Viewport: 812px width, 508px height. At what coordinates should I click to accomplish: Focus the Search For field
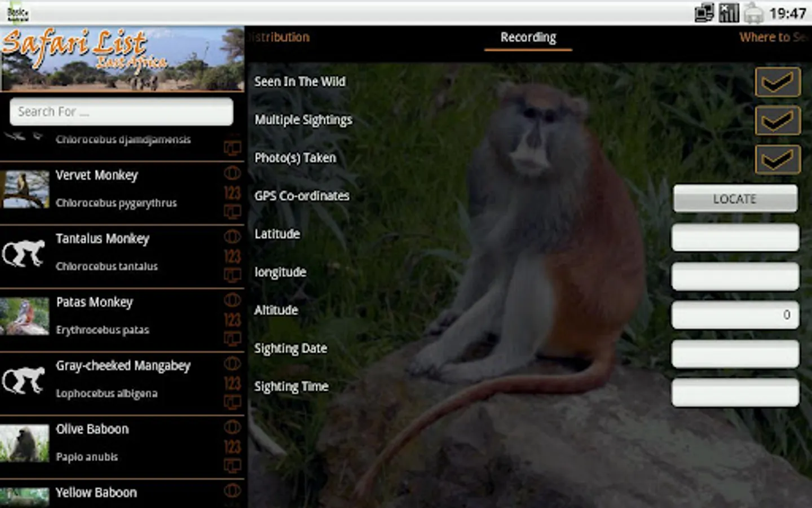pos(121,112)
